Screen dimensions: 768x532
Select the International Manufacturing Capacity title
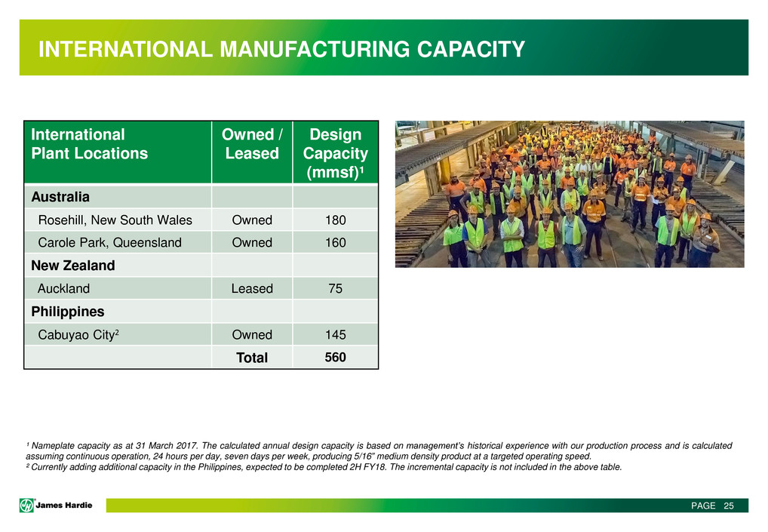[x=281, y=50]
